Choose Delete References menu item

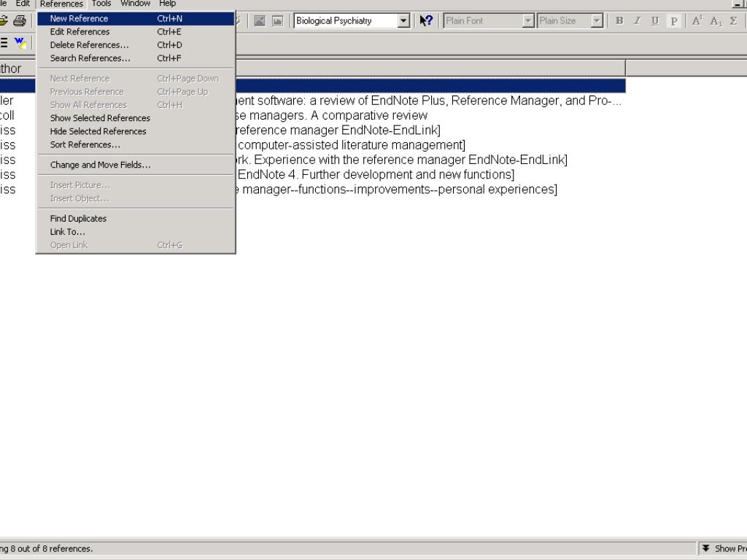136,45
